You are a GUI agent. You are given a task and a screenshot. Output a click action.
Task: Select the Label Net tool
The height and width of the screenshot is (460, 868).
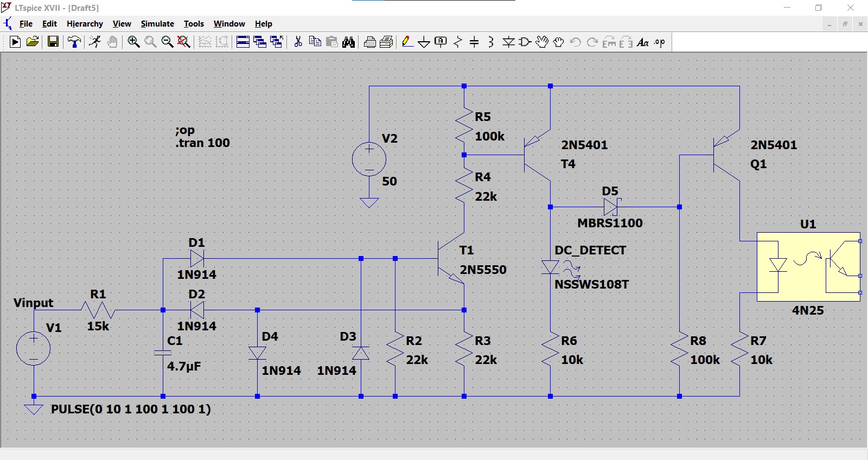pyautogui.click(x=441, y=42)
